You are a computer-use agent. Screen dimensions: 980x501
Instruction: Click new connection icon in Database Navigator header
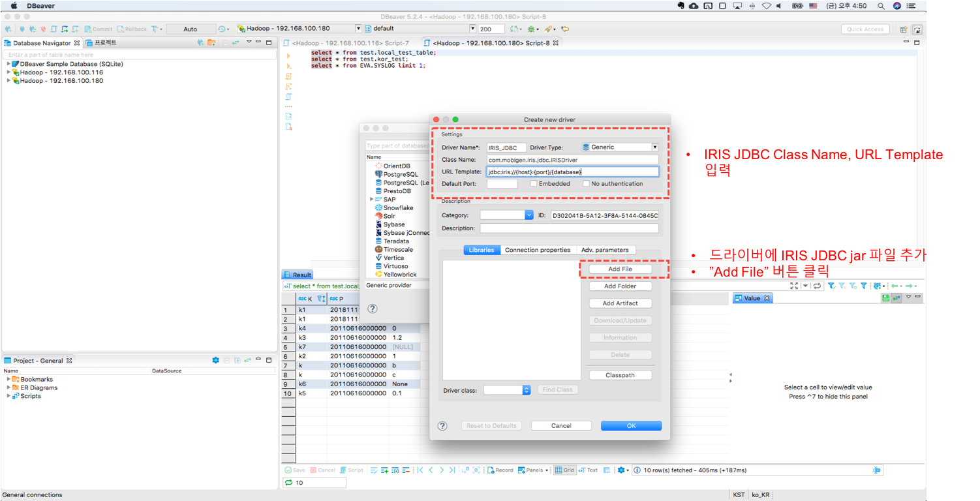(200, 42)
